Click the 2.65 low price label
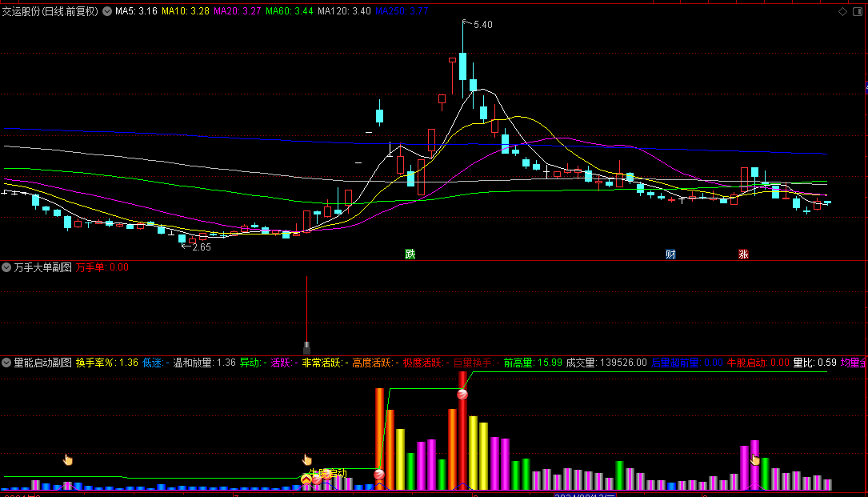The image size is (868, 497). pyautogui.click(x=202, y=247)
